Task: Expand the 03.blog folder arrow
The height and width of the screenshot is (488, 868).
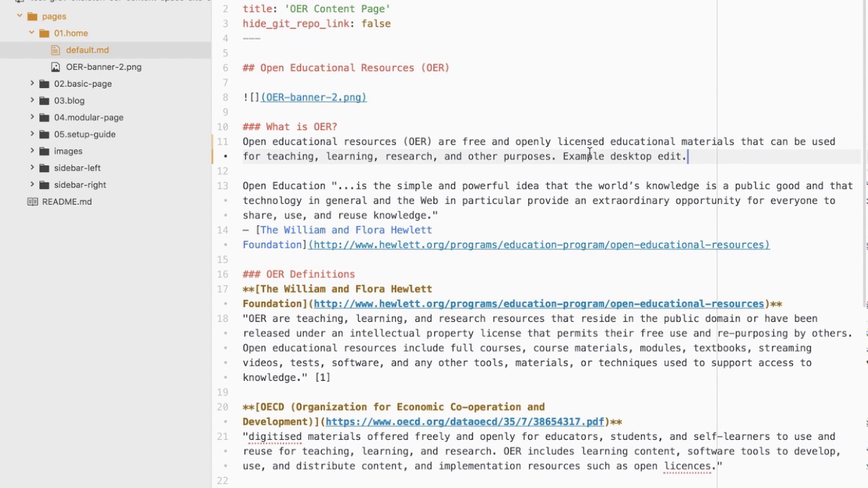Action: coord(32,100)
